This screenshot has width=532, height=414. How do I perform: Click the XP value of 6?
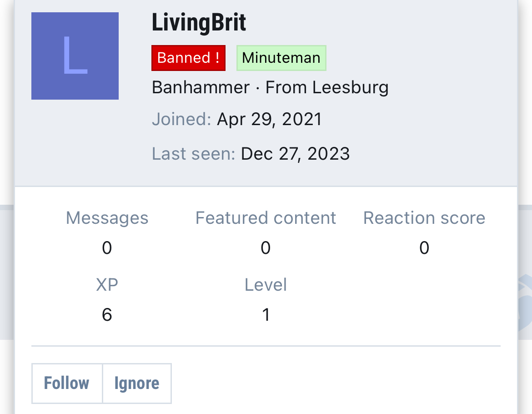point(107,315)
